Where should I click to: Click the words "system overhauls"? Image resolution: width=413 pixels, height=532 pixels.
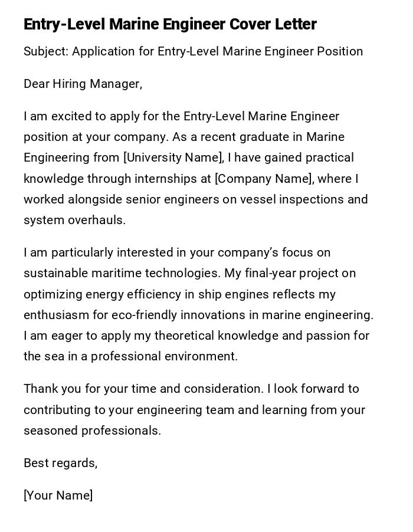(74, 220)
